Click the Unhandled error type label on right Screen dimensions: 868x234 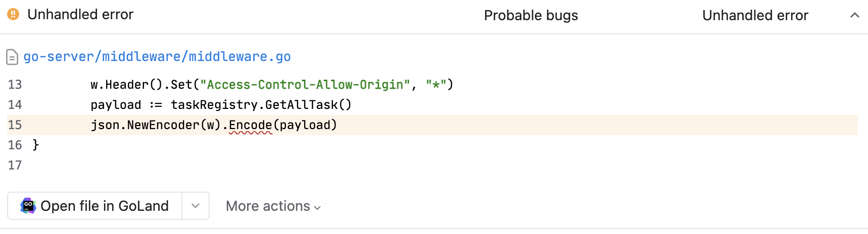coord(755,16)
